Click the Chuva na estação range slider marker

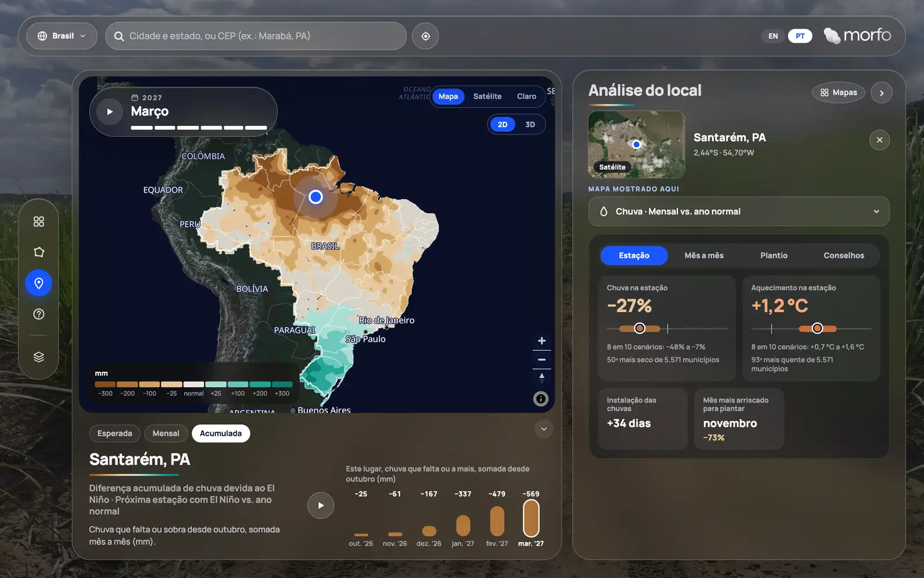click(639, 328)
